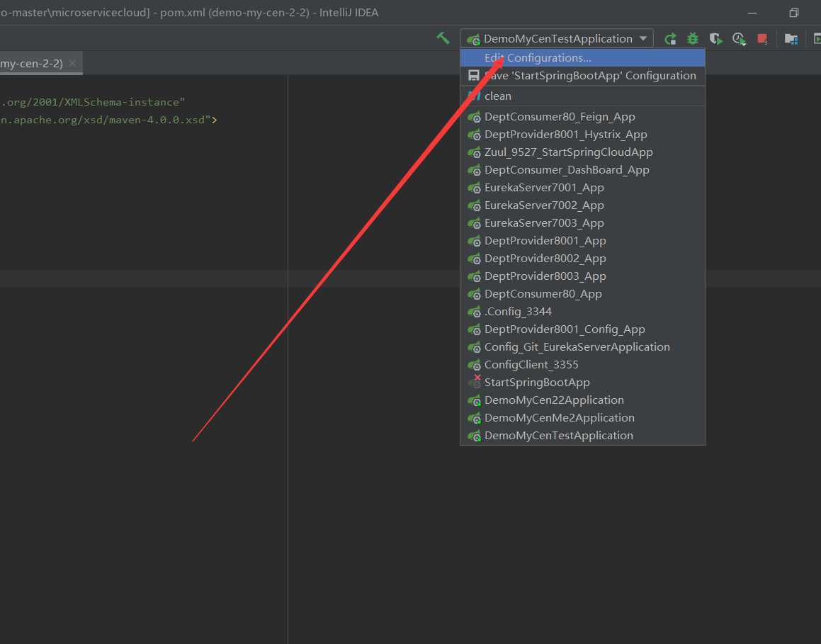Pick the DeptProvider8002_App run configuration
The height and width of the screenshot is (644, 821).
tap(582, 259)
